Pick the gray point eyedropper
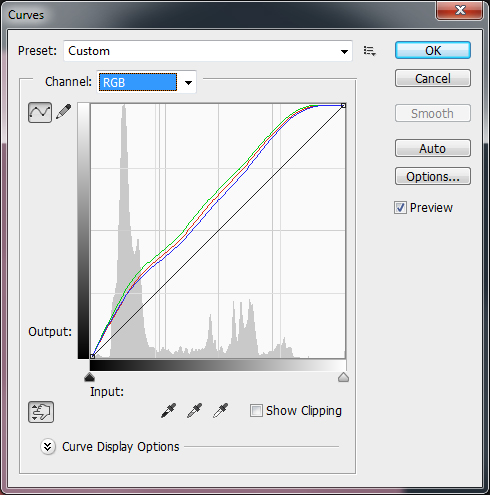490x495 pixels. tap(195, 411)
